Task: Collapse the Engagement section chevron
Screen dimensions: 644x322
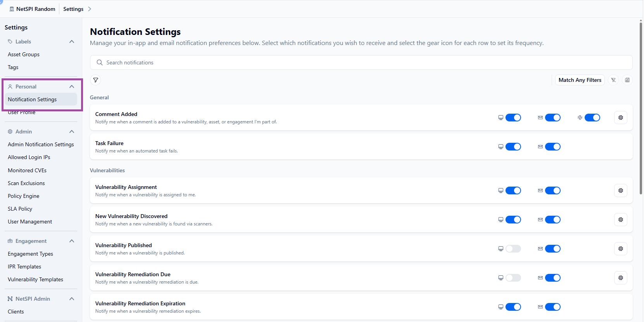Action: click(x=72, y=241)
